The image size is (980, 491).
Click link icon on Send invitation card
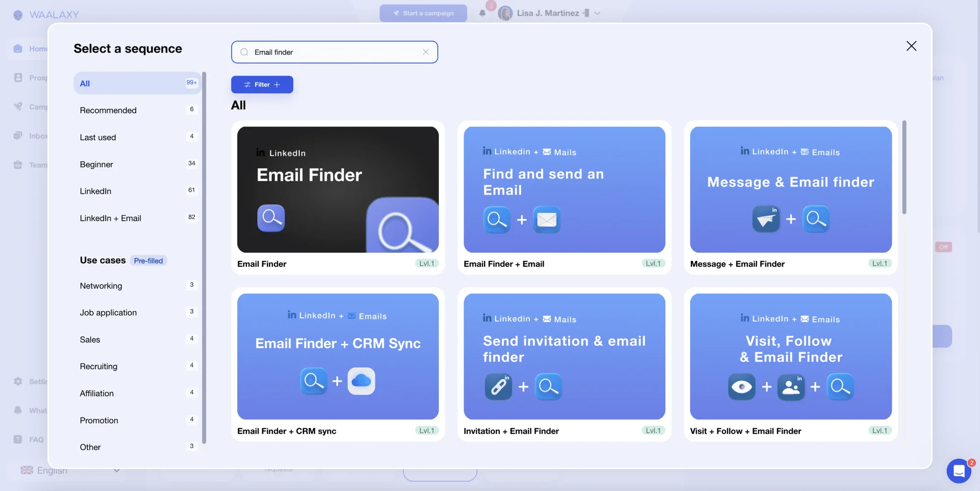coord(498,387)
